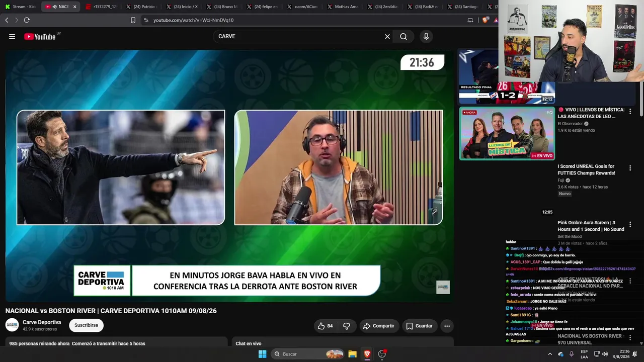Go to the YouTube home logo
The width and height of the screenshot is (644, 362).
[40, 36]
